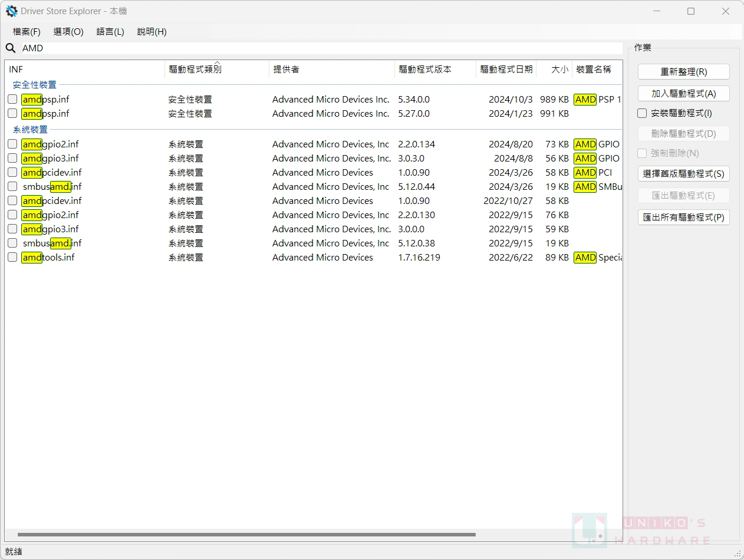Tick checkbox for amdgpio2.inf version 2.2.0.134
The height and width of the screenshot is (560, 744).
[12, 144]
